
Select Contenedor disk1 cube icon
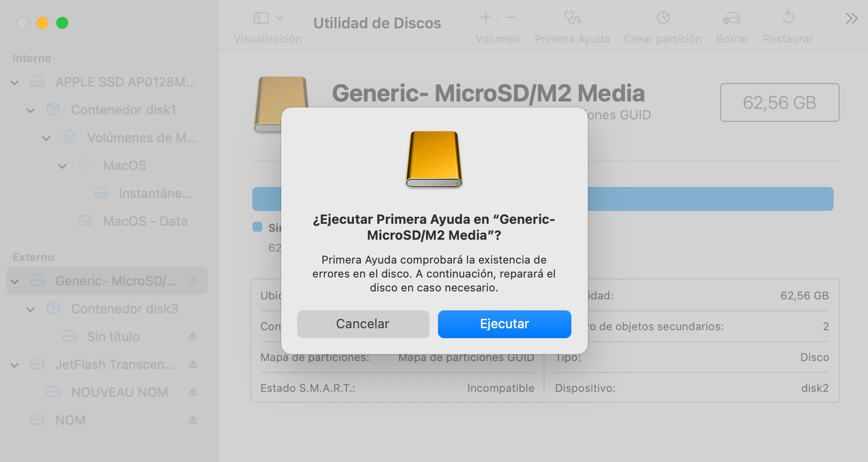pyautogui.click(x=53, y=109)
